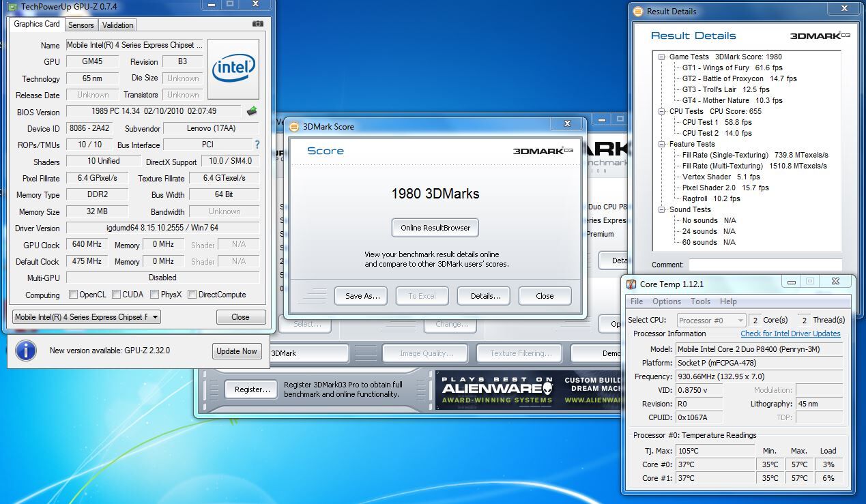The width and height of the screenshot is (866, 504).
Task: Open the Core Temp Tools menu
Action: (x=701, y=301)
